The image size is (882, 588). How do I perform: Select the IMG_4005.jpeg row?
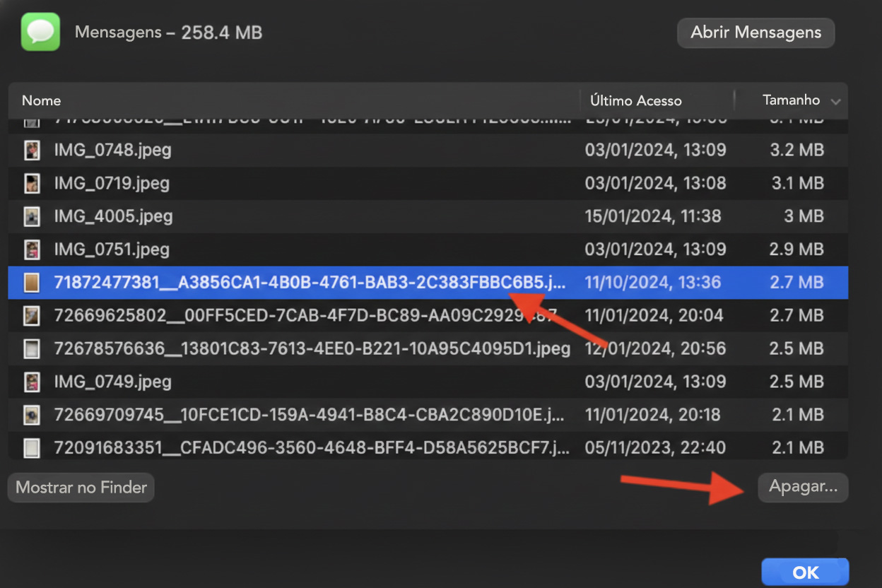pos(212,216)
